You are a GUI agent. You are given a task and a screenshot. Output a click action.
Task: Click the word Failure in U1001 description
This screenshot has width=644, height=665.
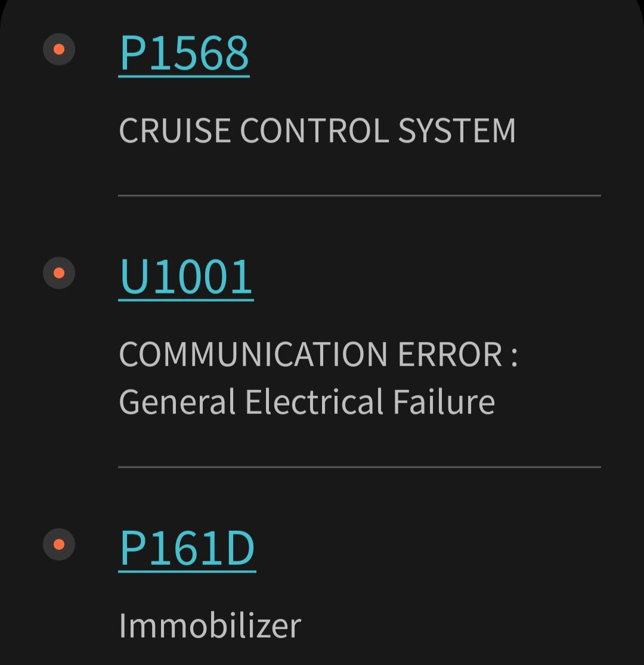tap(444, 401)
